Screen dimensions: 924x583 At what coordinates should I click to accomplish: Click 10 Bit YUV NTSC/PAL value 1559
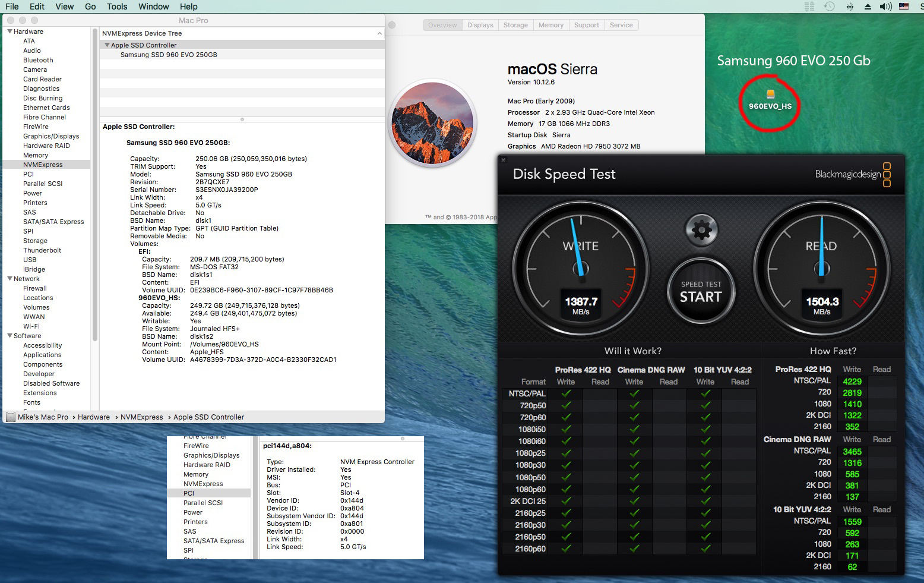coord(852,522)
